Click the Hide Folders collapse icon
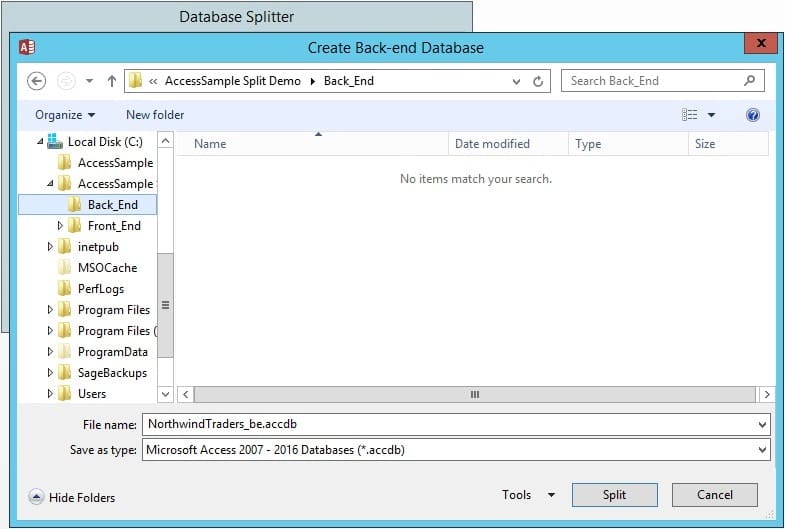The image size is (785, 529). pyautogui.click(x=36, y=497)
